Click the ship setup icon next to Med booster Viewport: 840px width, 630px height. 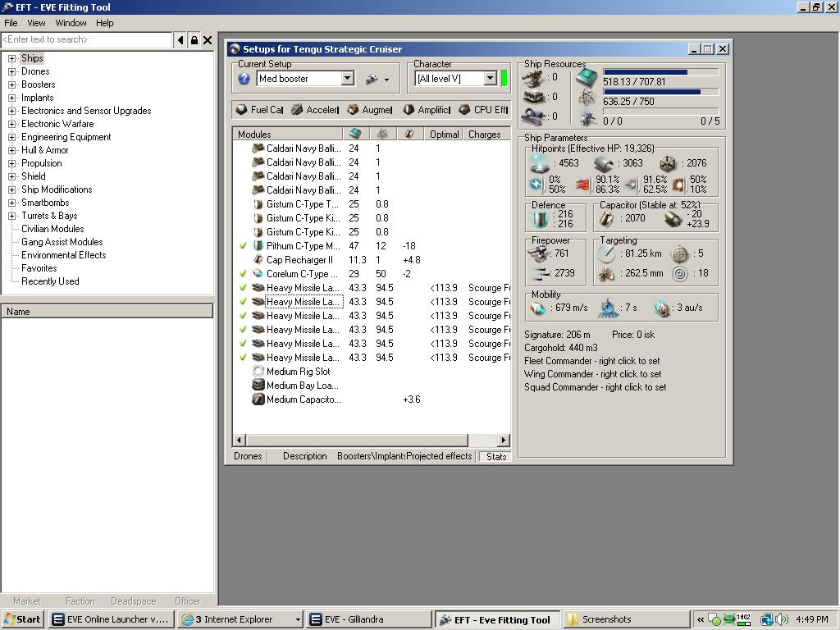point(372,80)
